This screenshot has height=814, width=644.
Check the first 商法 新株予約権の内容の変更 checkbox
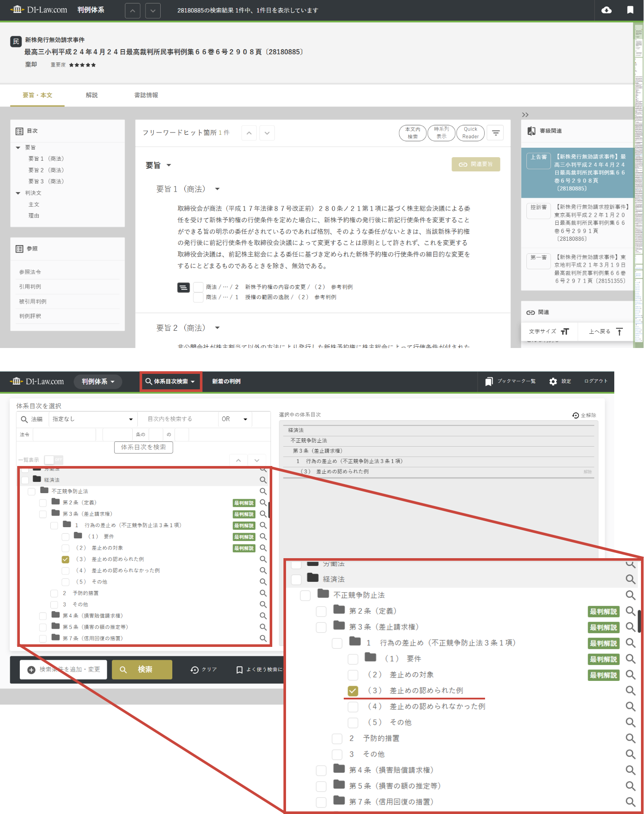[x=198, y=287]
